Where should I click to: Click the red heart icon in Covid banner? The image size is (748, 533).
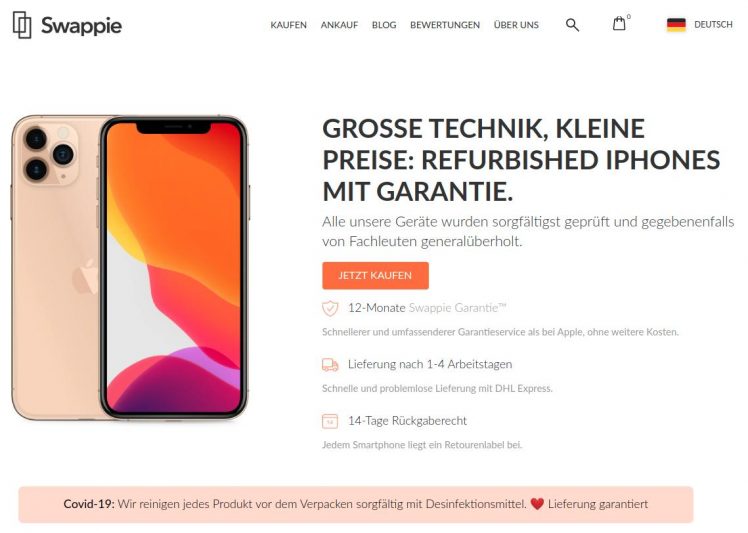pyautogui.click(x=537, y=504)
